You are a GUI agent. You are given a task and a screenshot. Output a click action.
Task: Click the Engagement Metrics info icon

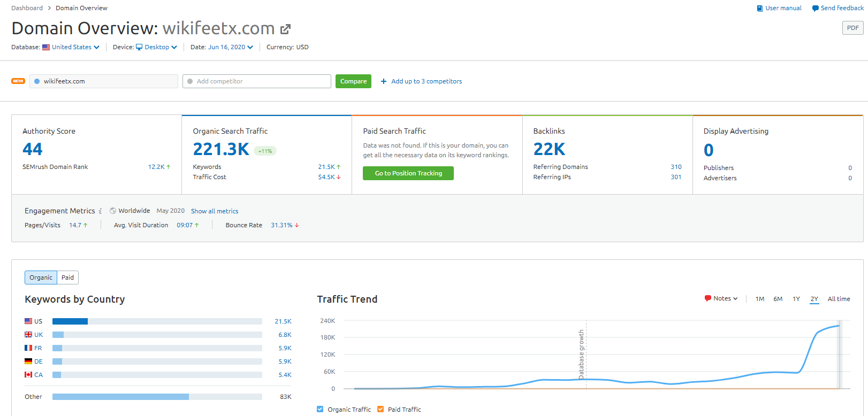coord(100,211)
